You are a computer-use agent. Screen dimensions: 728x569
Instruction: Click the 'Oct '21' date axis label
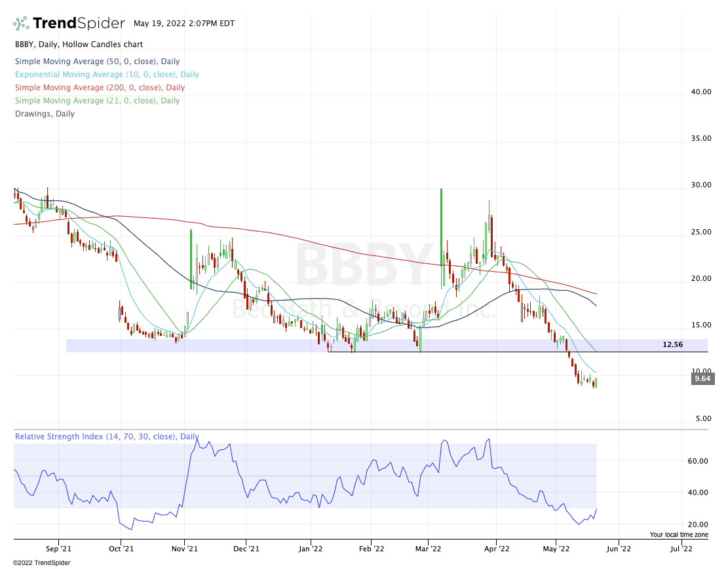pyautogui.click(x=121, y=549)
